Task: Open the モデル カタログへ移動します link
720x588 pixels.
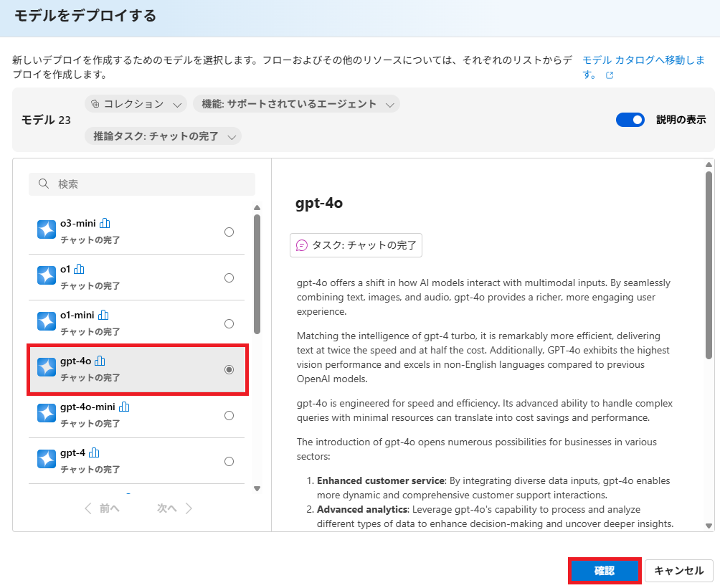Action: coord(643,67)
